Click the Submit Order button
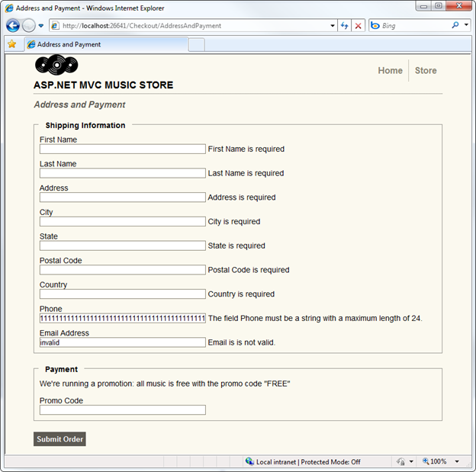The image size is (476, 472). [x=59, y=439]
